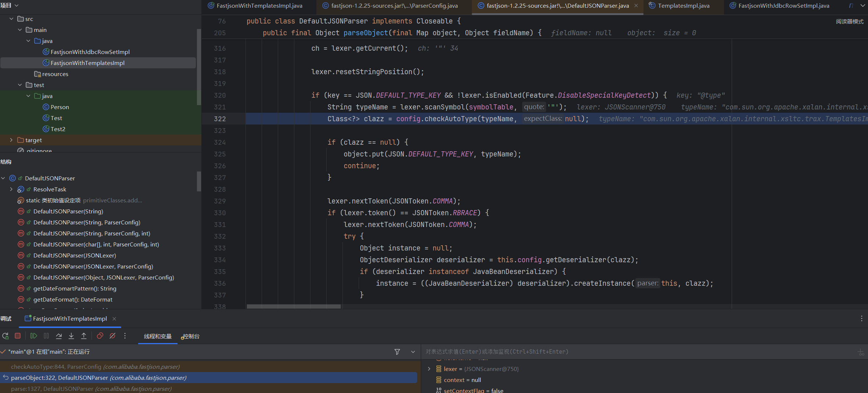Expand the target folder in project tree
This screenshot has height=393, width=868.
(11, 140)
